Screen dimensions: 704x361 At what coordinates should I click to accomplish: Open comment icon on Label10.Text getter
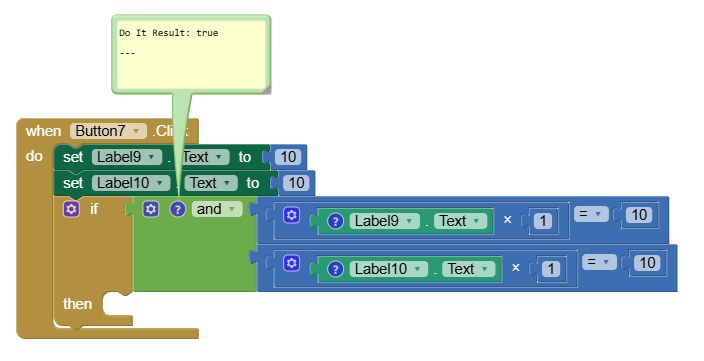335,269
